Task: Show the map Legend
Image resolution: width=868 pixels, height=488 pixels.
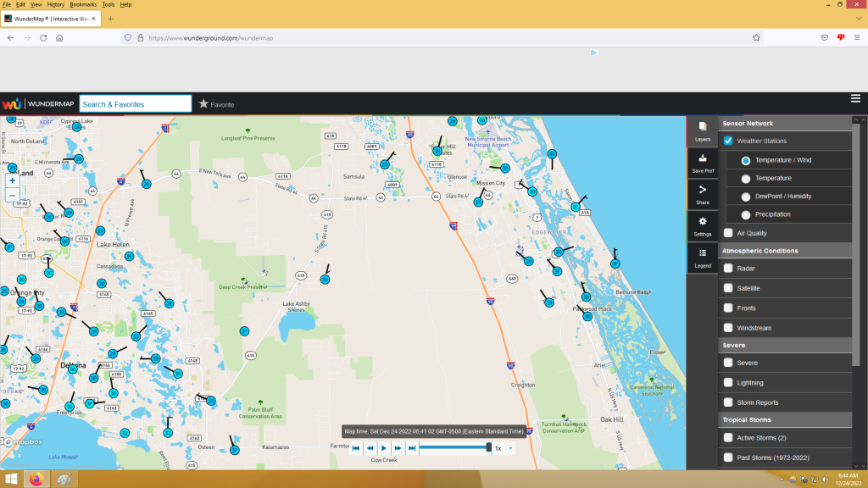Action: click(x=703, y=258)
